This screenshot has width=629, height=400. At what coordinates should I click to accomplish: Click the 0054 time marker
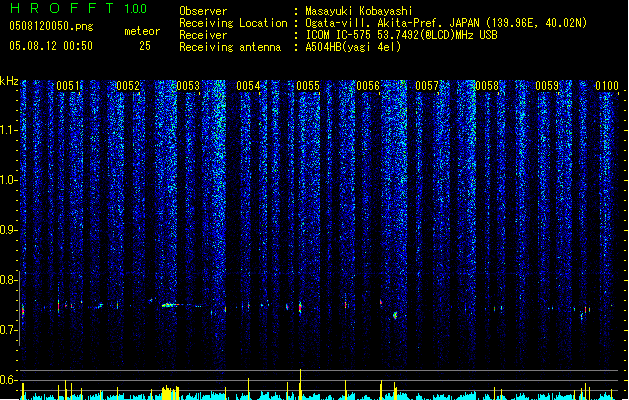[x=248, y=86]
